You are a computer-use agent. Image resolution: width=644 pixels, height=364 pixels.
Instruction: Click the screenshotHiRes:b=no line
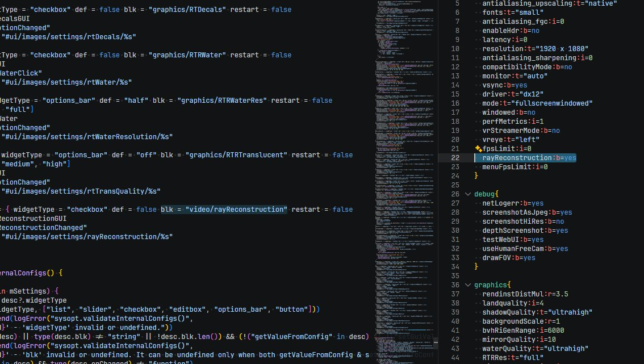point(523,221)
